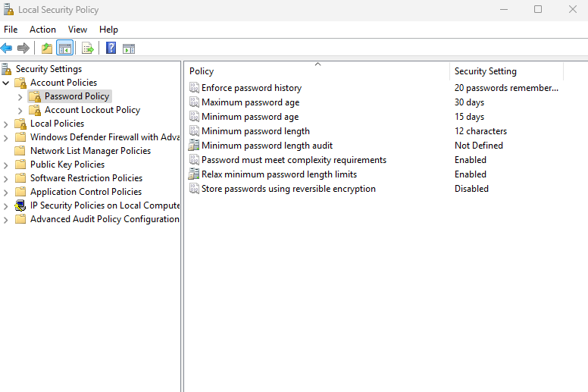This screenshot has height=392, width=588.
Task: Open Help via the question mark icon
Action: coord(111,49)
